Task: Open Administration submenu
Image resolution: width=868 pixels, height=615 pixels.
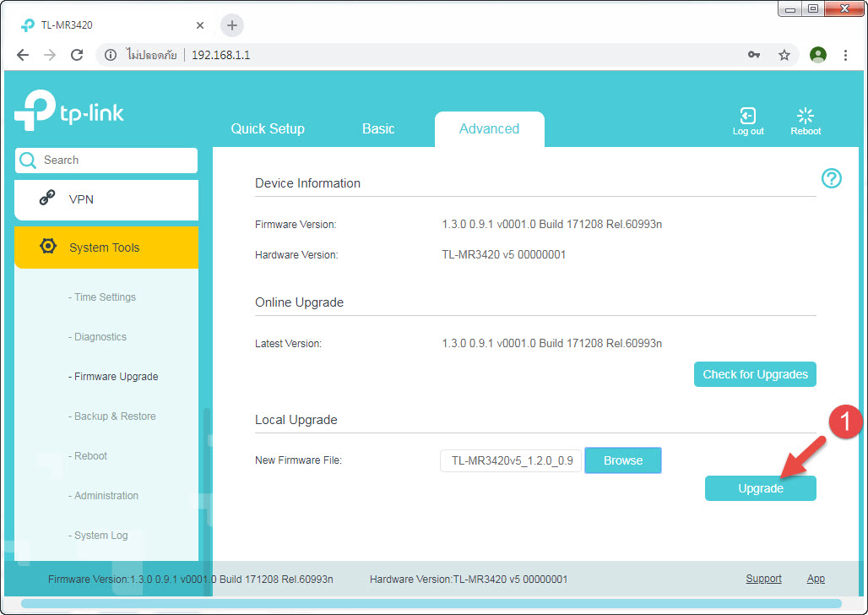Action: click(103, 496)
